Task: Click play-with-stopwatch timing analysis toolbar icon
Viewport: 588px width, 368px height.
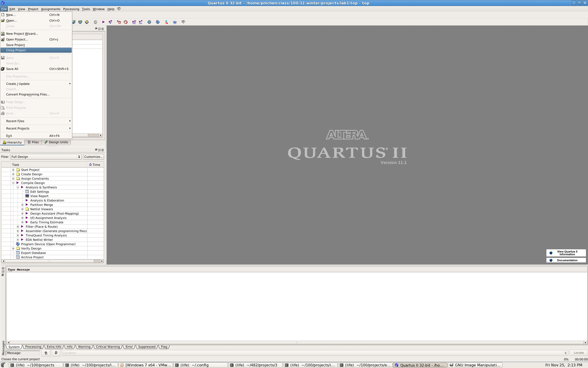Action: 119,22
